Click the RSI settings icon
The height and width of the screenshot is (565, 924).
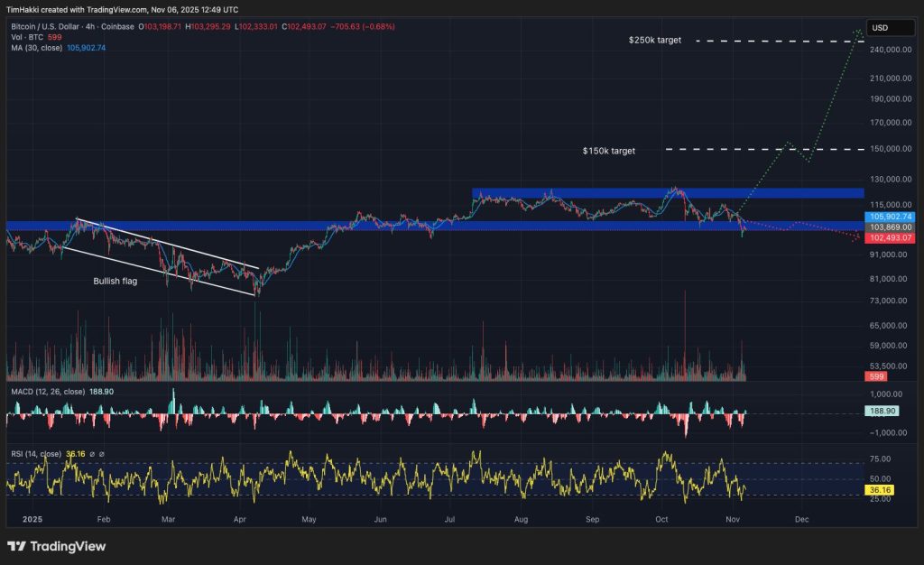coord(101,454)
